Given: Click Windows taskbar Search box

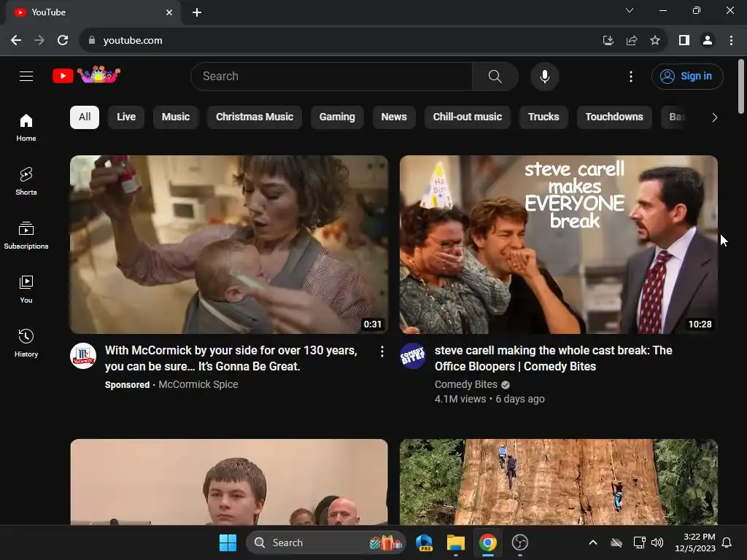Looking at the screenshot, I should coord(326,542).
